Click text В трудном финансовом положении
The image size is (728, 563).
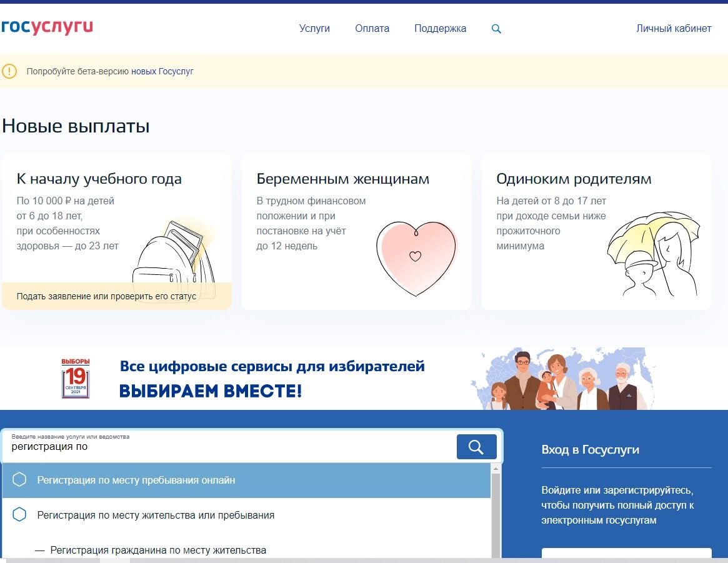coord(311,209)
